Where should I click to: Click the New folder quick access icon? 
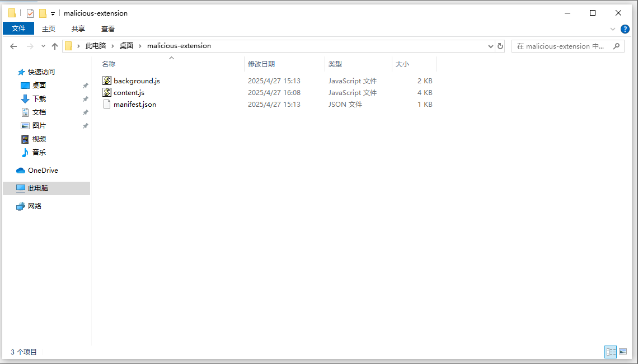43,13
